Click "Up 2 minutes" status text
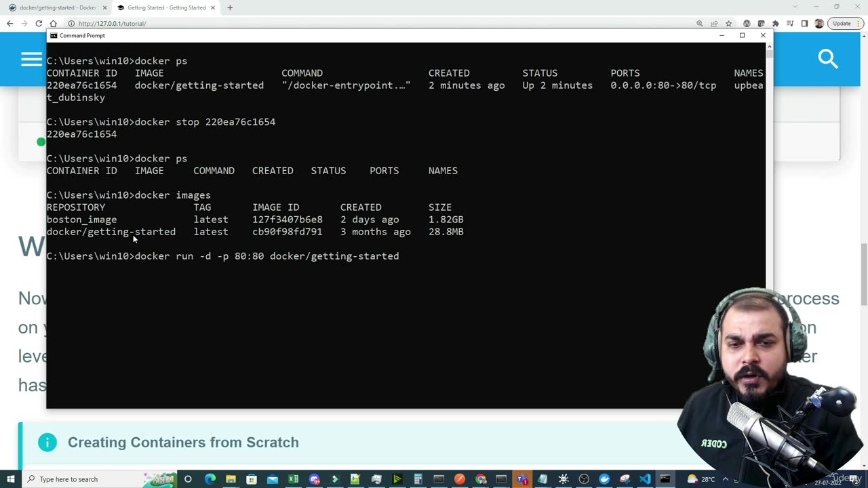The height and width of the screenshot is (488, 868). tap(557, 85)
